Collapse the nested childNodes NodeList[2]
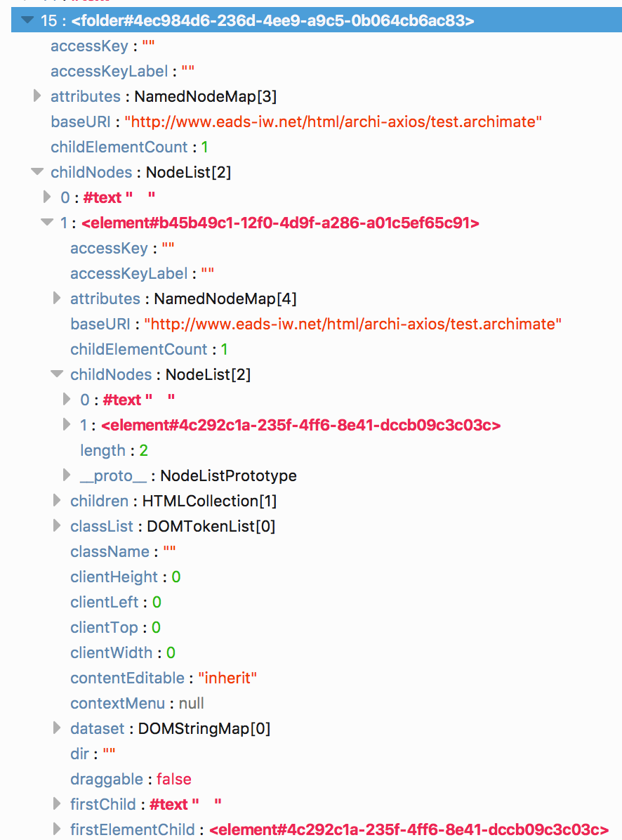This screenshot has height=840, width=622. (x=56, y=374)
